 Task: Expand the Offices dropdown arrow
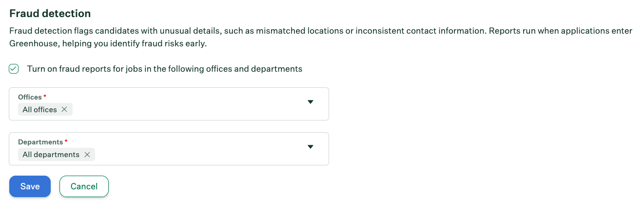point(311,102)
